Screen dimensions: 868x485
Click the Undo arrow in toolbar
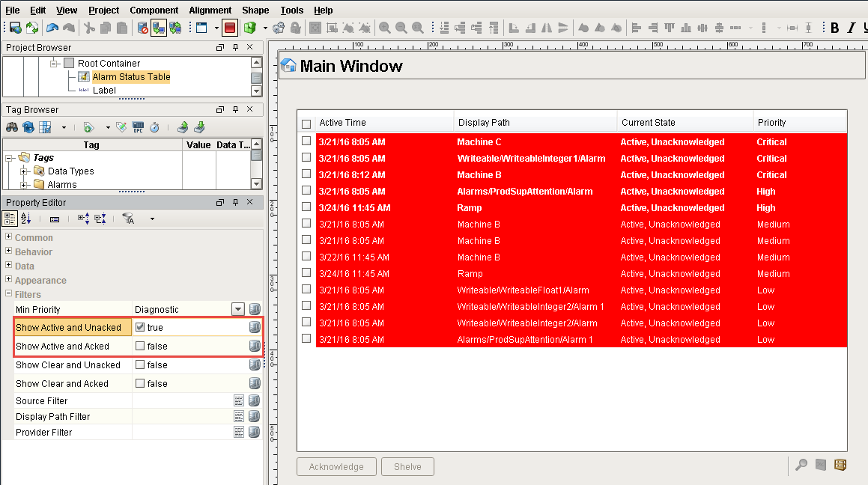point(52,28)
